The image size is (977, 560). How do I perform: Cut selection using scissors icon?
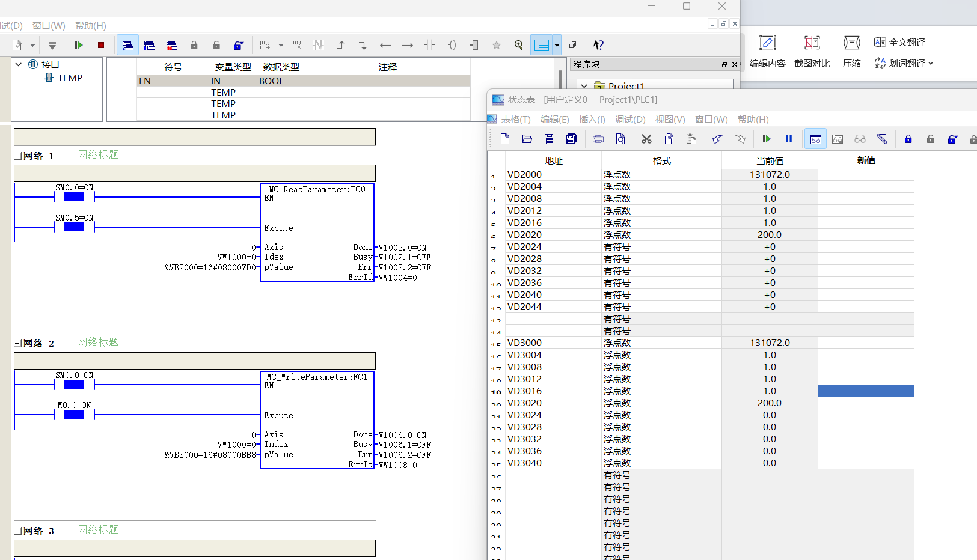[647, 139]
